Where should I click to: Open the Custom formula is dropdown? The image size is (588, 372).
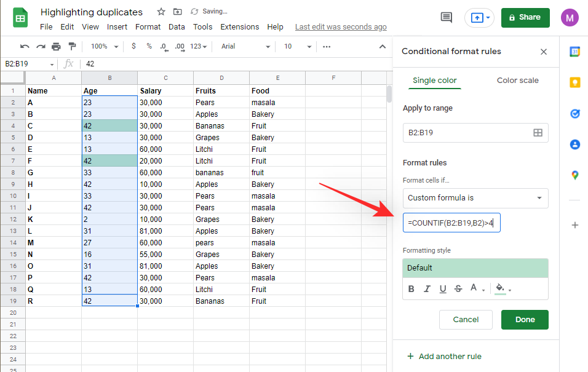click(x=475, y=198)
